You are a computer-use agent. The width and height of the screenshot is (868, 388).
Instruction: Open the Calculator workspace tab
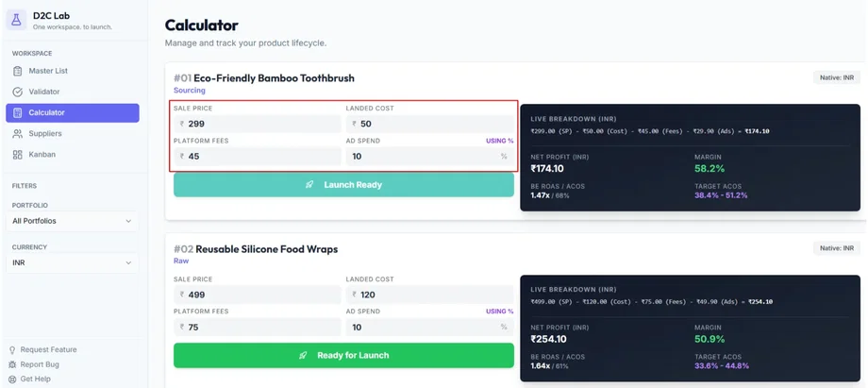[x=73, y=112]
